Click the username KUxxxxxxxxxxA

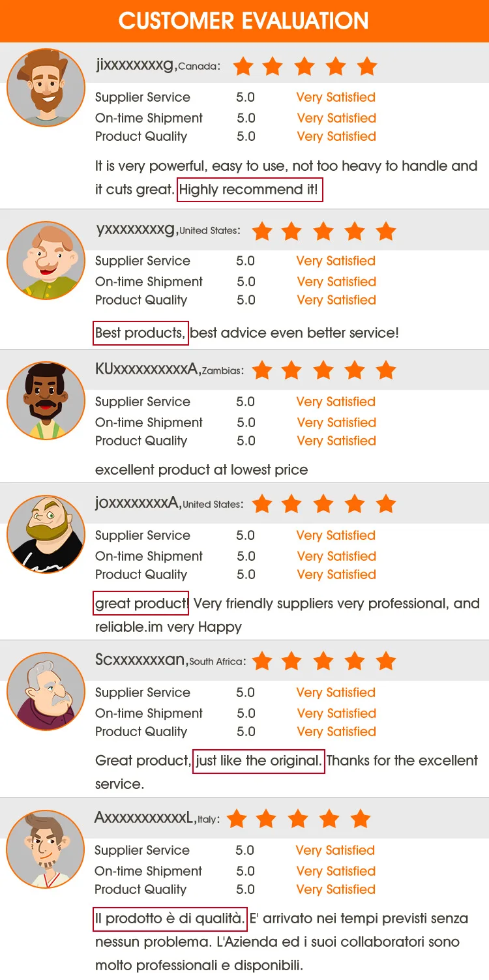(147, 369)
